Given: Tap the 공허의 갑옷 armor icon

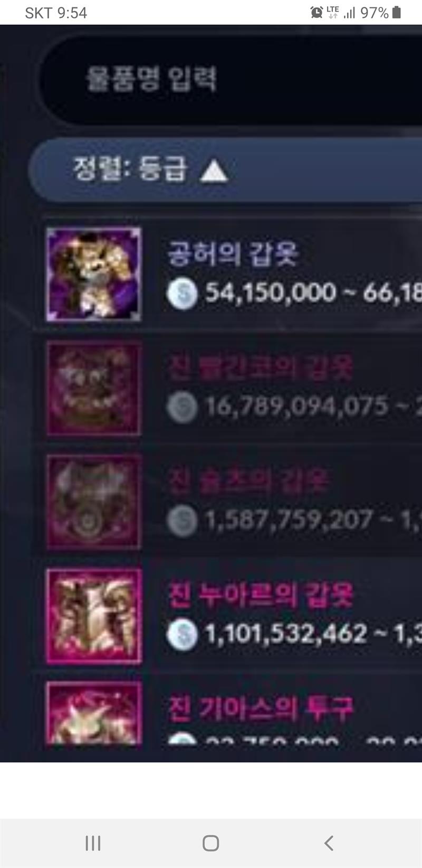Looking at the screenshot, I should coord(94,275).
